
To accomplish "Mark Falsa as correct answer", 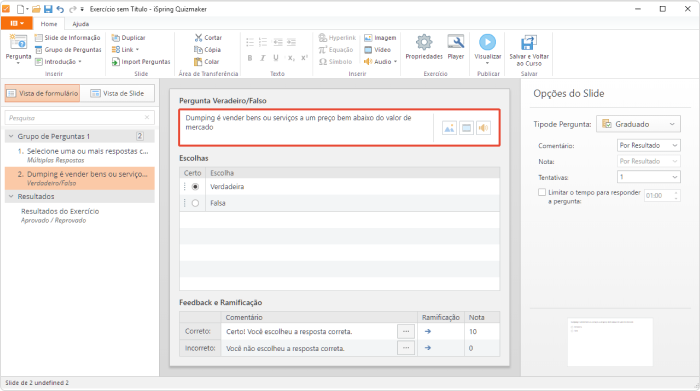I will click(x=195, y=203).
